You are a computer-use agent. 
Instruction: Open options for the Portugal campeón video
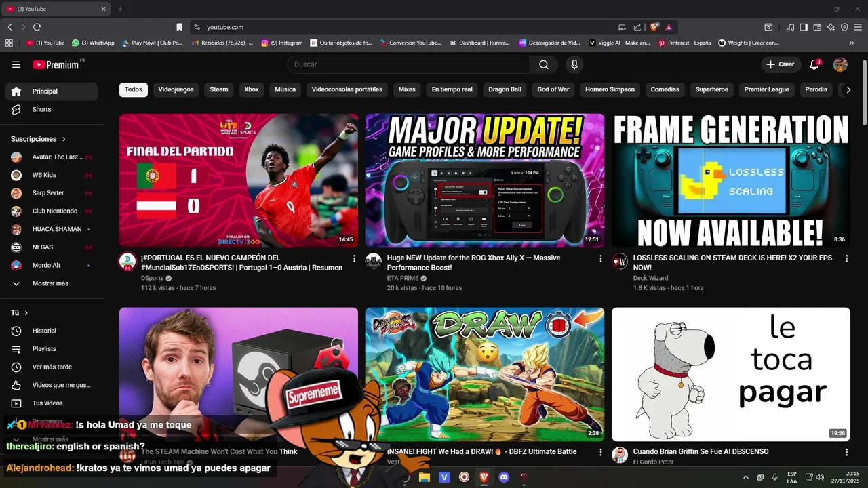point(354,258)
